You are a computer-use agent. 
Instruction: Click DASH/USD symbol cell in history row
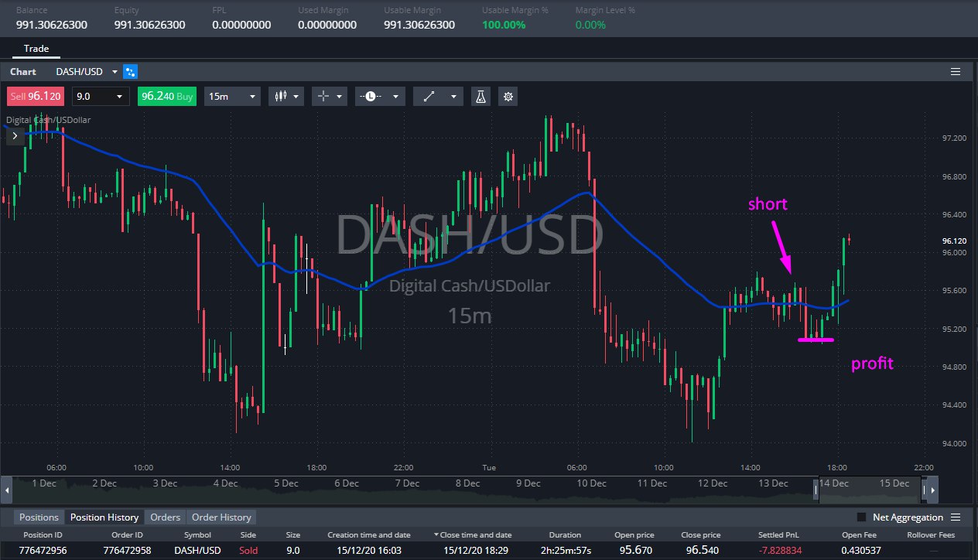pyautogui.click(x=197, y=551)
